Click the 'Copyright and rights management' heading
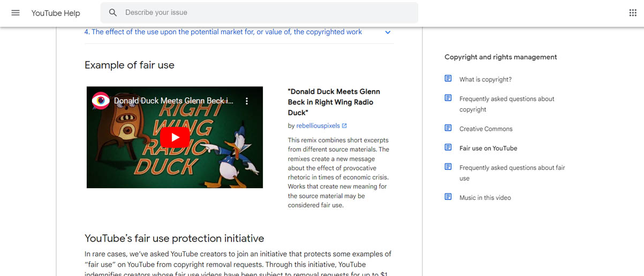The height and width of the screenshot is (276, 644). tap(501, 57)
